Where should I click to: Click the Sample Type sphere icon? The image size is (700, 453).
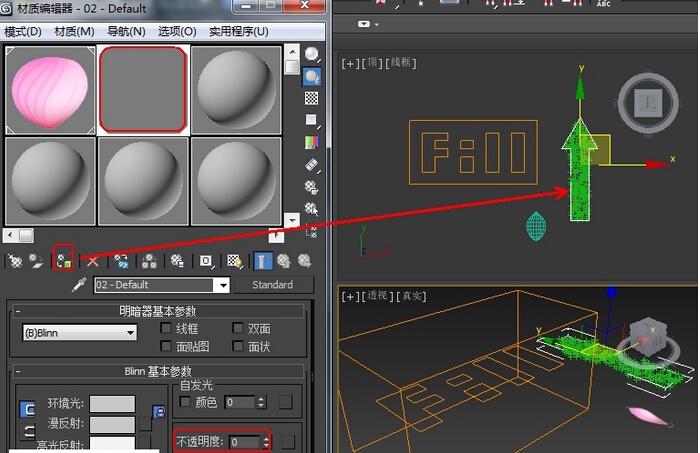pyautogui.click(x=312, y=54)
